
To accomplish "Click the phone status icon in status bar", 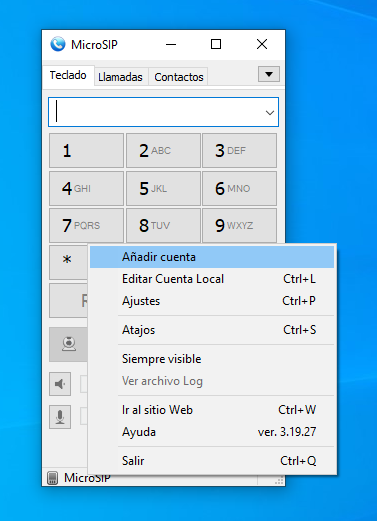I will click(52, 478).
